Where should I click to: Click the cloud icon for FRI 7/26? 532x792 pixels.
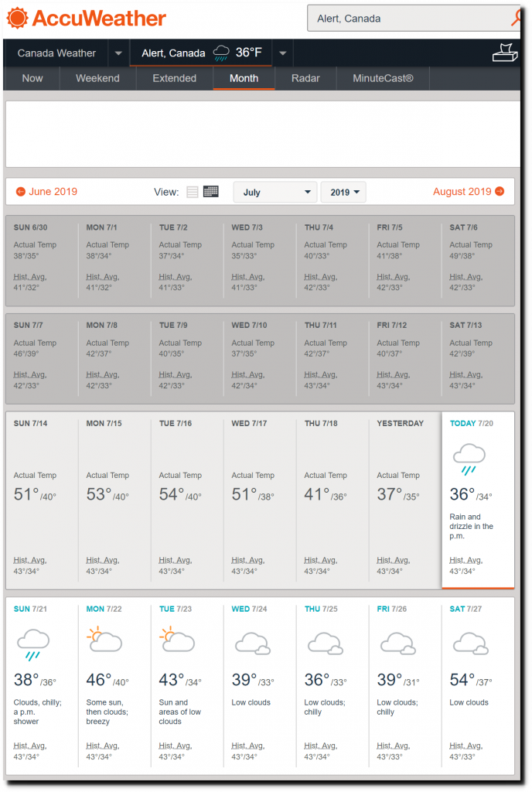pos(398,643)
